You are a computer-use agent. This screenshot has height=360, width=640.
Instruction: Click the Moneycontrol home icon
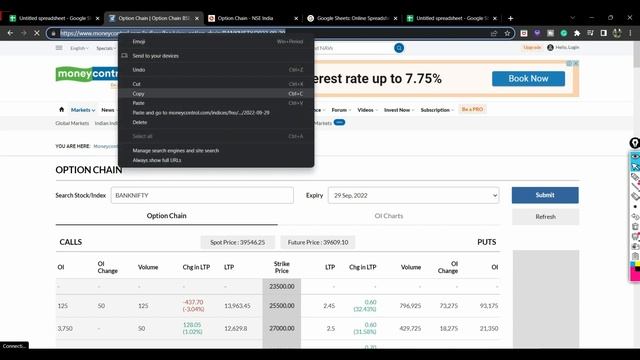click(62, 109)
